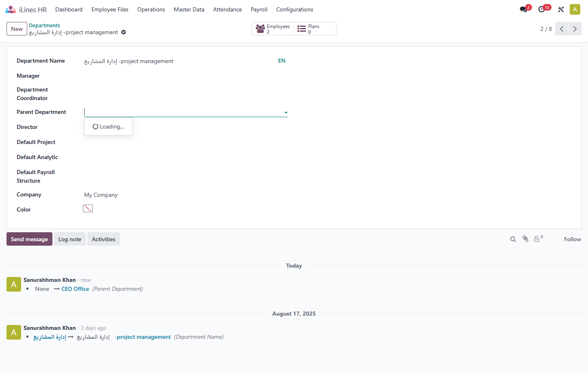Open the debug tools wrench icon
588x375 pixels.
pos(561,9)
